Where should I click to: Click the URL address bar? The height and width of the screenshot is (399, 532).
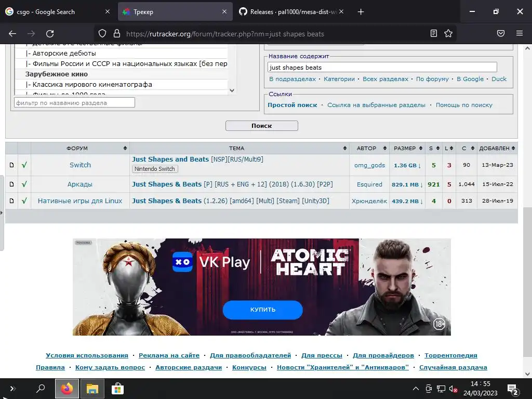[275, 34]
